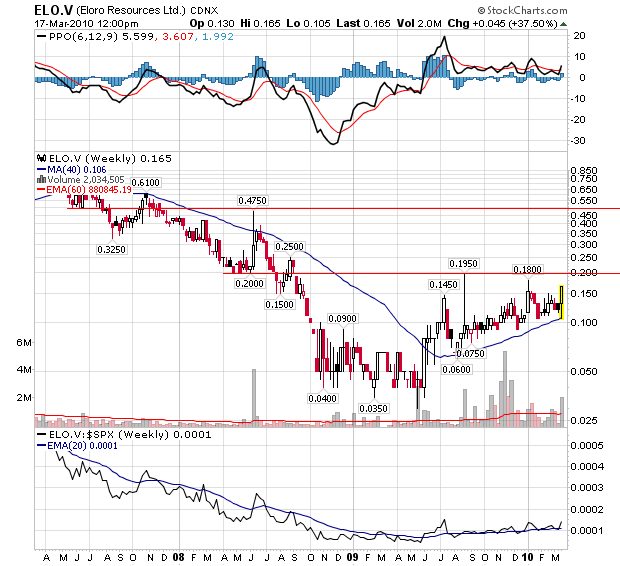Click the yellow highlighted latest weekly candle
Image resolution: width=620 pixels, height=566 pixels.
click(x=561, y=302)
